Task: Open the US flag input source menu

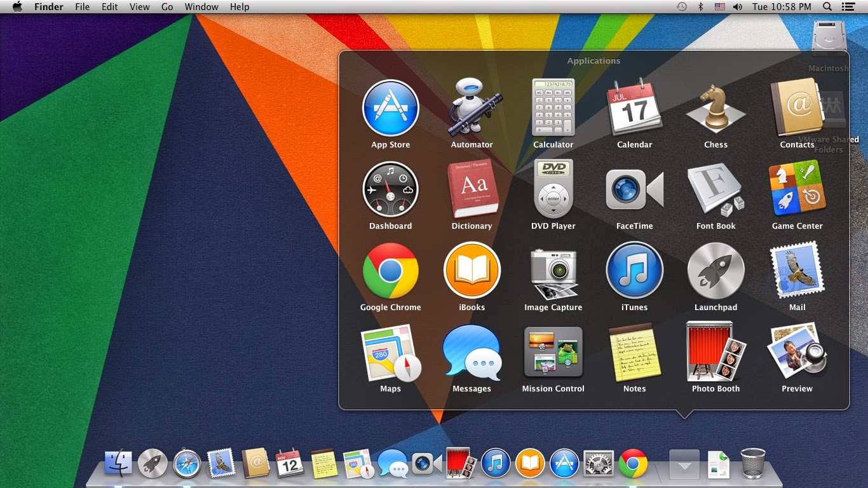Action: [x=719, y=7]
